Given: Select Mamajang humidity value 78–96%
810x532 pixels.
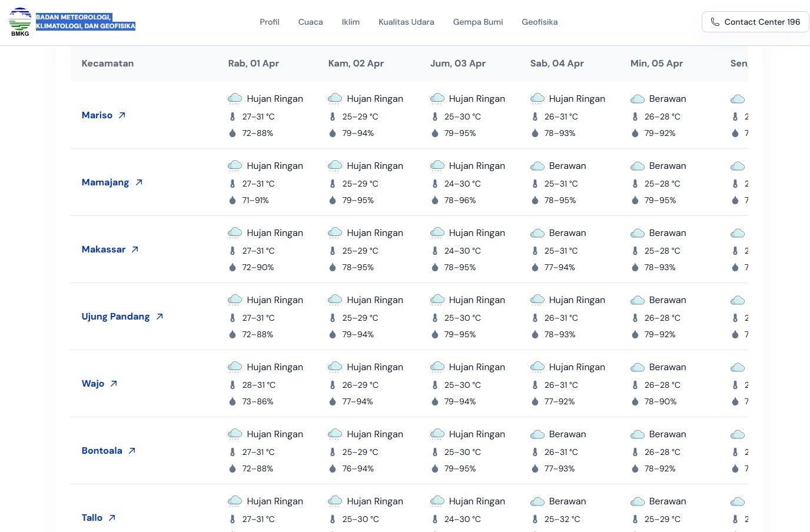Looking at the screenshot, I should [460, 200].
